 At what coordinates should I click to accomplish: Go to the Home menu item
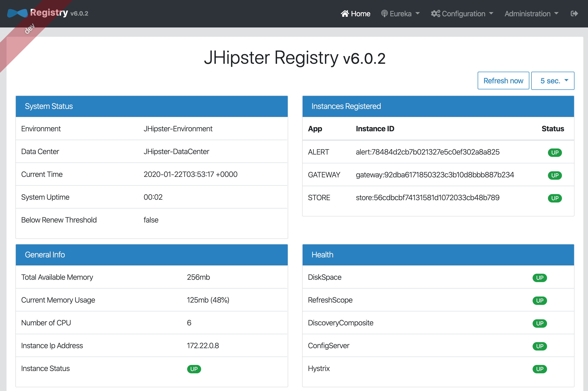tap(360, 13)
